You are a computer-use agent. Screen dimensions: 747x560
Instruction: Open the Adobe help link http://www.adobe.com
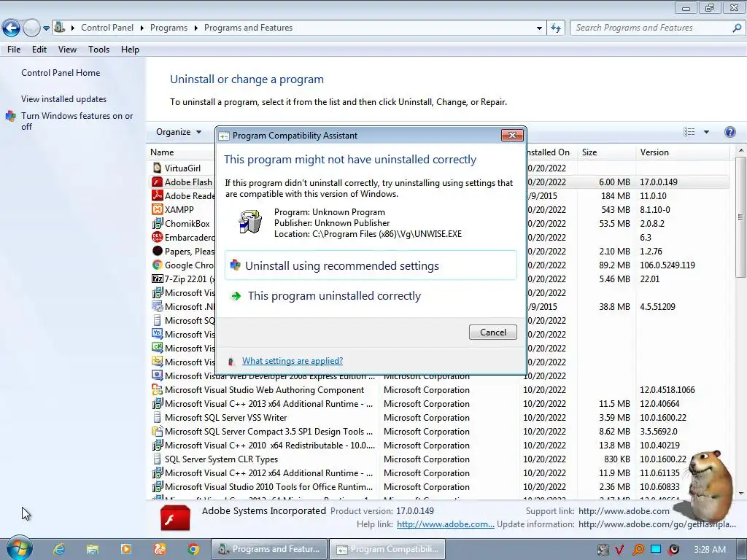coord(445,524)
